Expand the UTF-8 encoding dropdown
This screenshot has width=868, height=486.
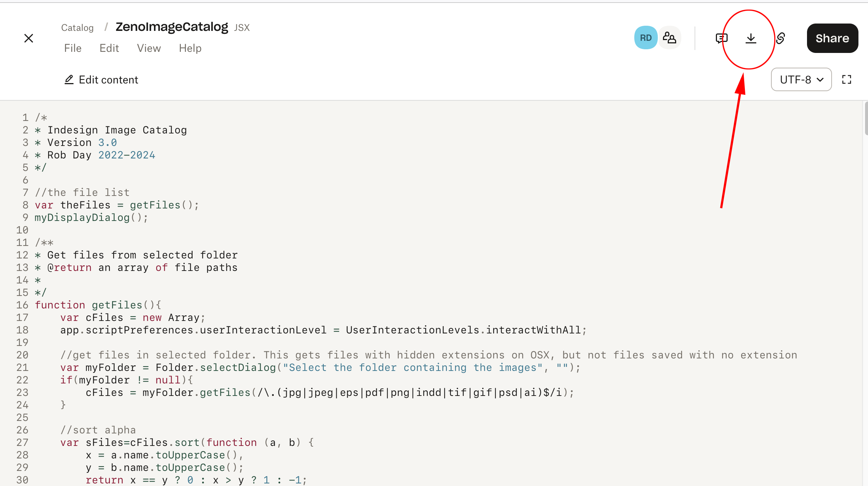(801, 79)
